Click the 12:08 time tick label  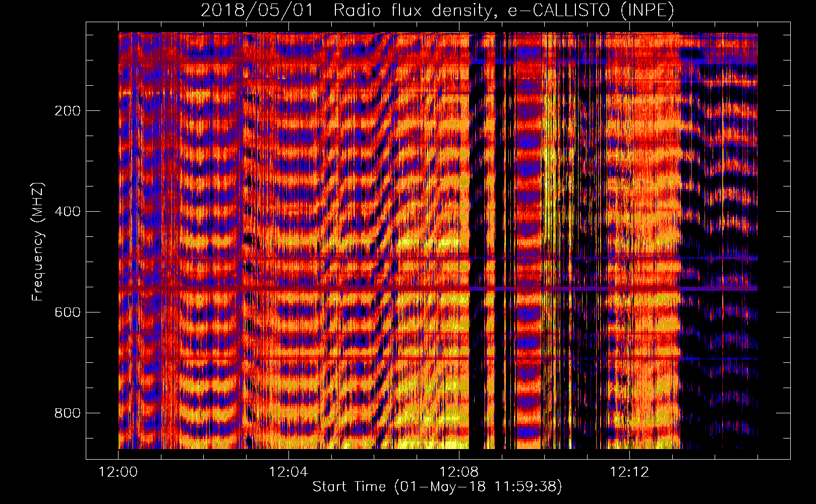click(459, 472)
